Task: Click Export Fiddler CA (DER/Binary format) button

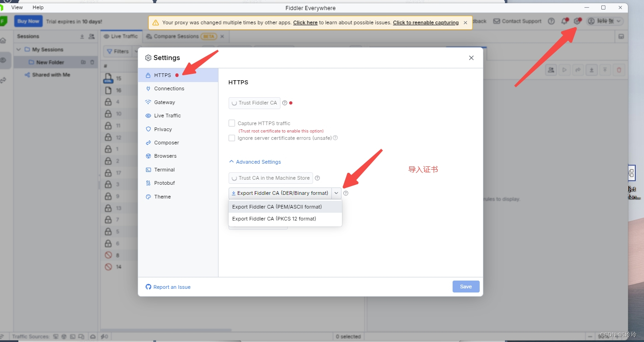Action: 280,193
